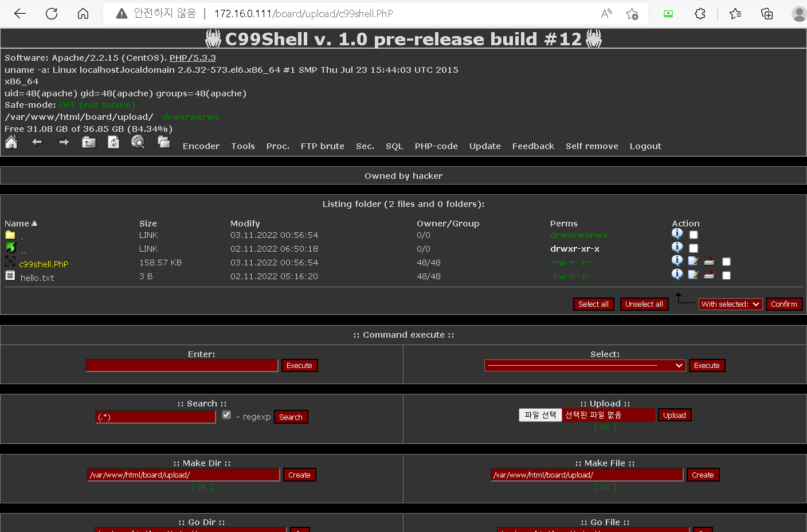Go up one directory via folder-up icon

coord(89,142)
